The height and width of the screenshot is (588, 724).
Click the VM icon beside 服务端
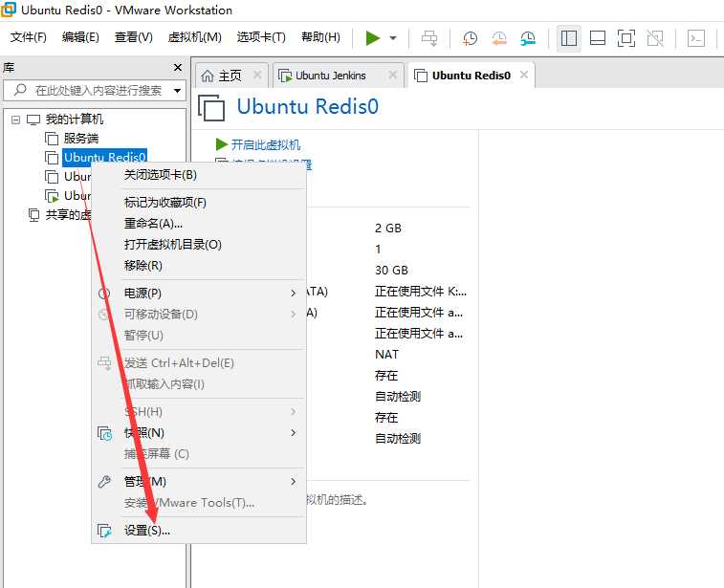52,139
